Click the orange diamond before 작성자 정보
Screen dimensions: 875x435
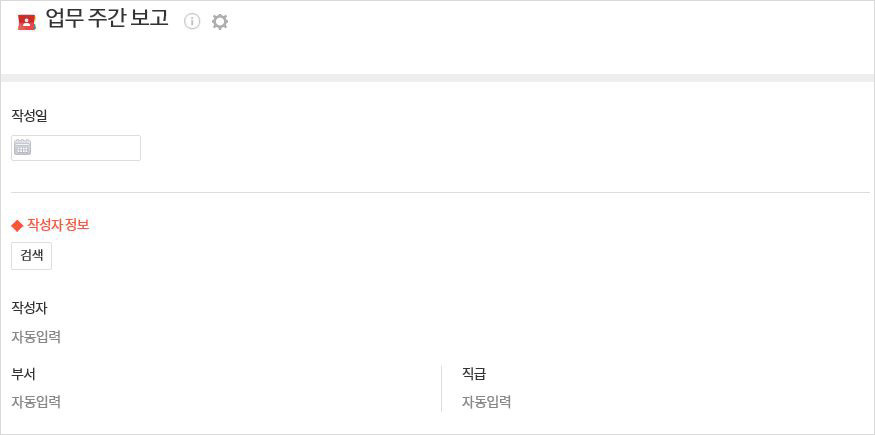(17, 225)
